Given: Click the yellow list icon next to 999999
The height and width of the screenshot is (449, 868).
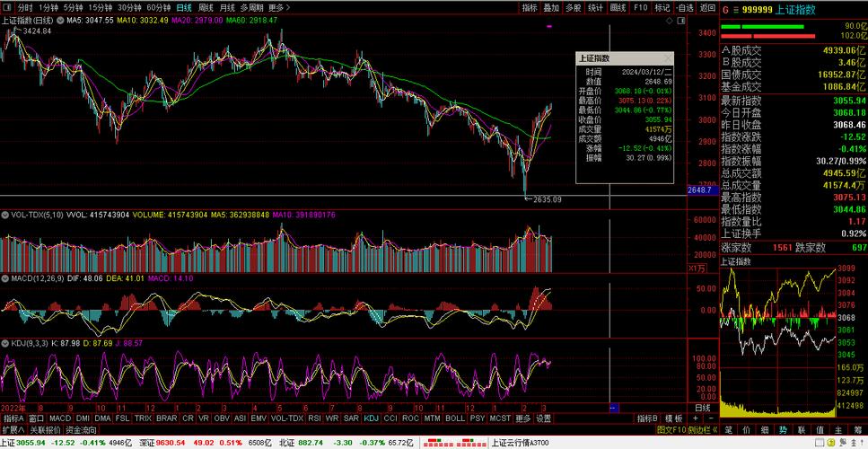Looking at the screenshot, I should (735, 9).
